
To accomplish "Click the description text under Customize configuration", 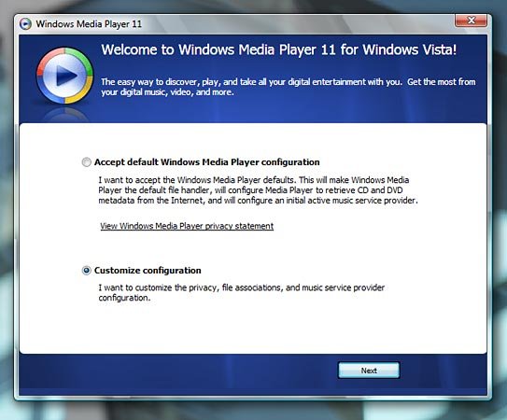I will click(242, 293).
